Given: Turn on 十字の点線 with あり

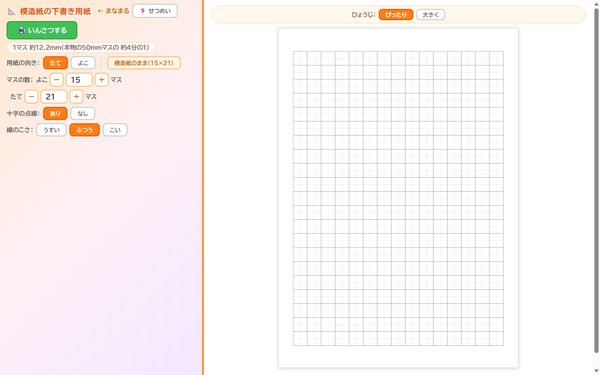Looking at the screenshot, I should (x=55, y=113).
